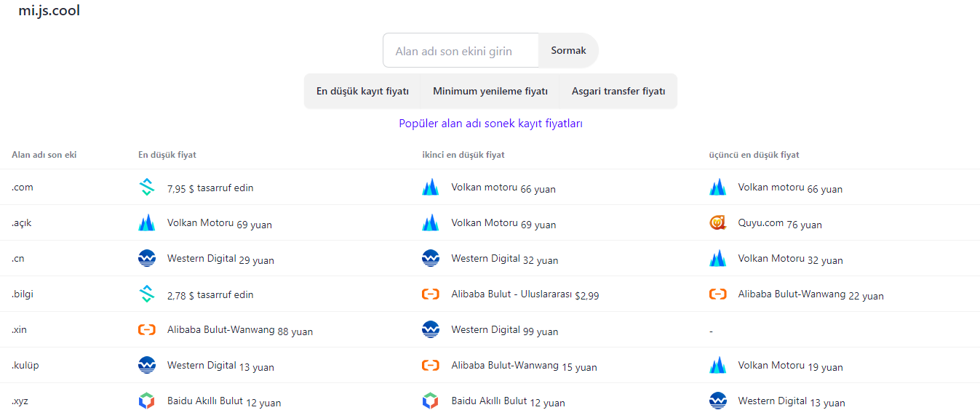980x418 pixels.
Task: Click the .com suffix cell
Action: click(x=23, y=188)
